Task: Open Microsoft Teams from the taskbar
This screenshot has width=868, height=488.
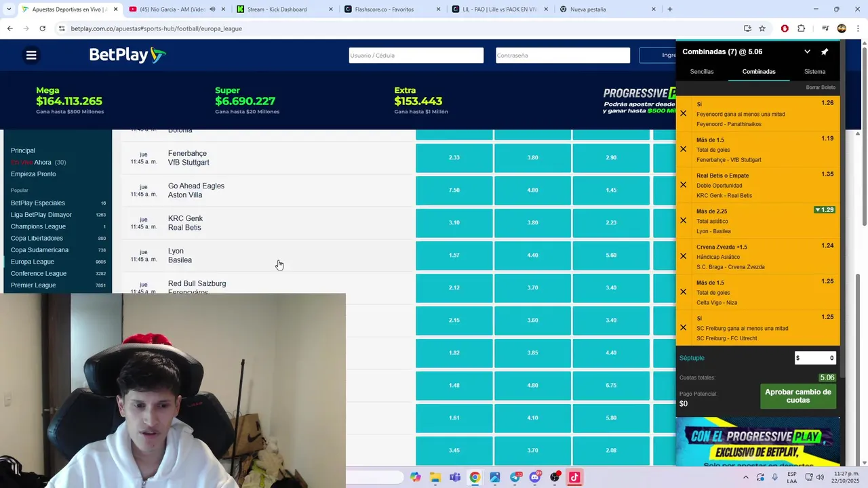Action: [455, 477]
